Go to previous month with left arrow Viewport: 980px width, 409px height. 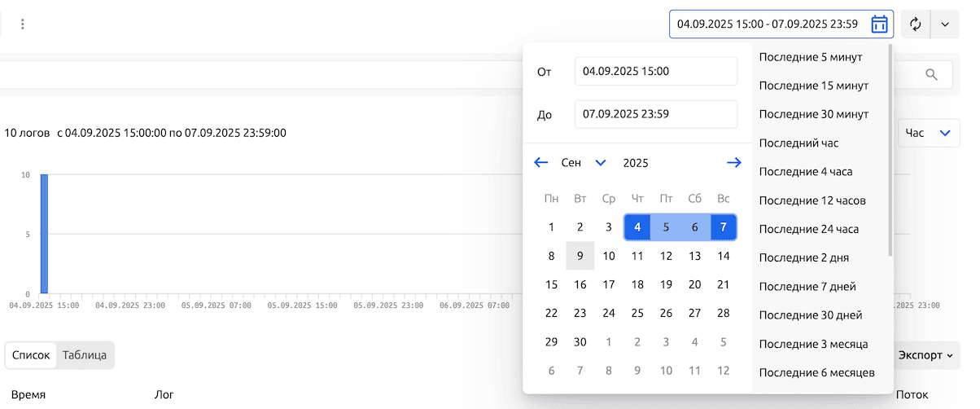pyautogui.click(x=540, y=163)
